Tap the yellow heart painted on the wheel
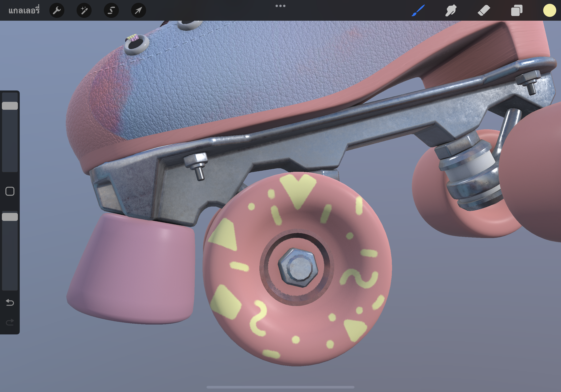This screenshot has height=392, width=561. (298, 189)
